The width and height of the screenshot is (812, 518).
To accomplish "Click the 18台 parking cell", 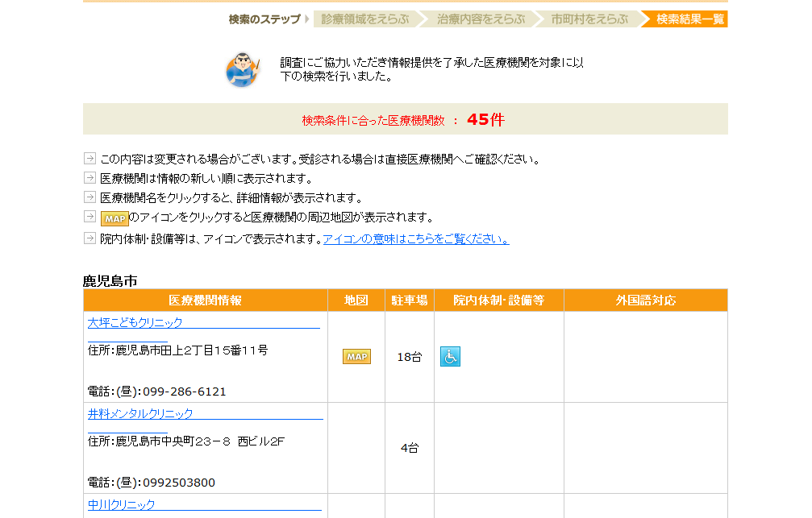I will (409, 357).
